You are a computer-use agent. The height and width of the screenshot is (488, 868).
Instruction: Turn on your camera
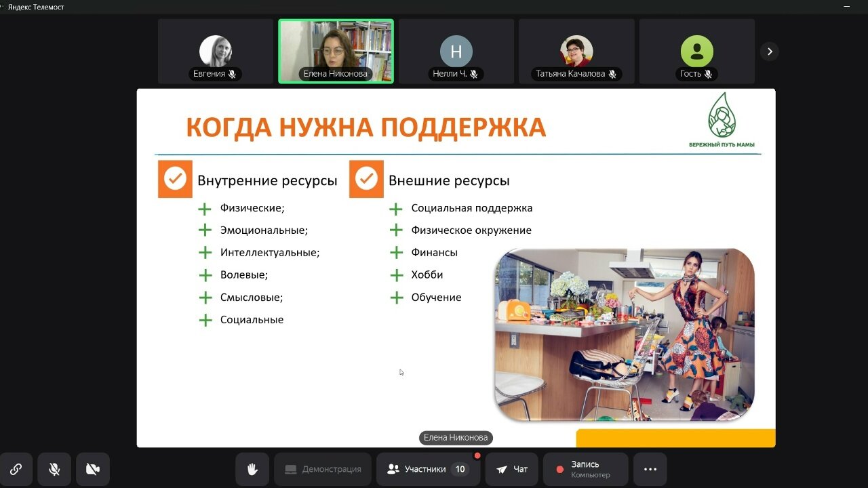click(x=93, y=469)
